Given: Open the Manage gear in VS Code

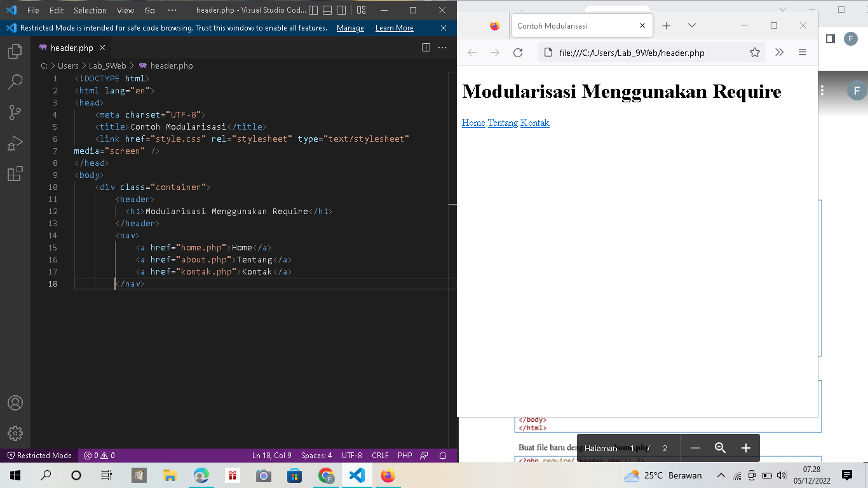Looking at the screenshot, I should 15,433.
